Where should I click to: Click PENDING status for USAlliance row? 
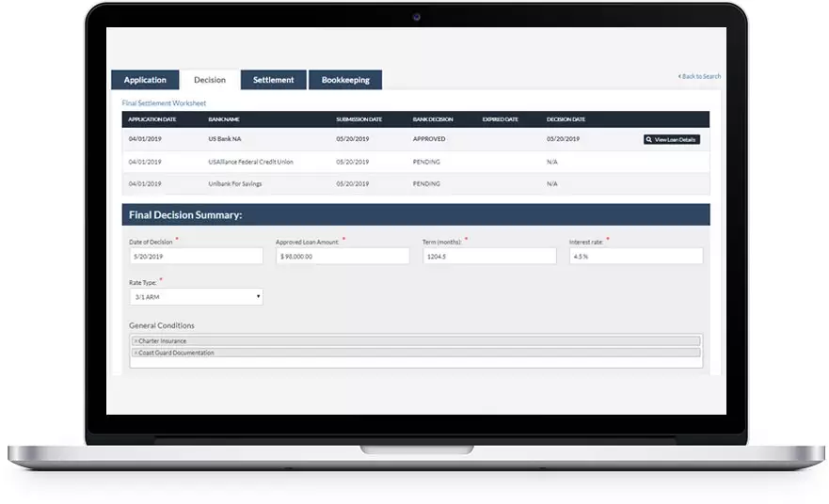[426, 162]
